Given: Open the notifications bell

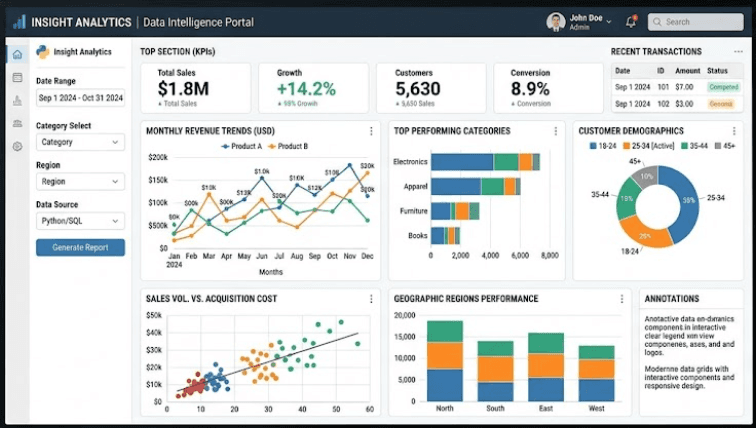Looking at the screenshot, I should click(x=631, y=22).
